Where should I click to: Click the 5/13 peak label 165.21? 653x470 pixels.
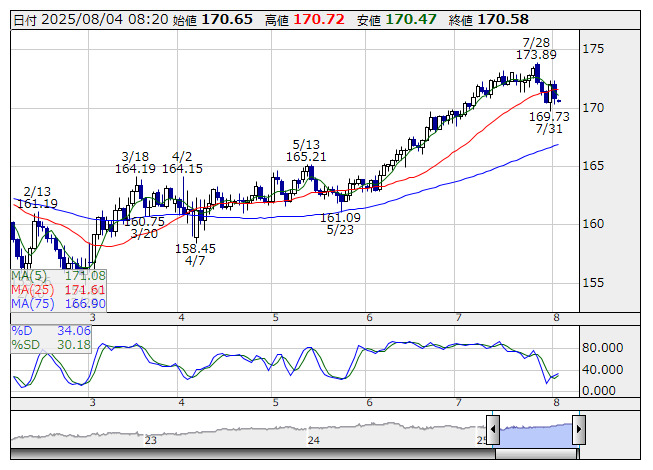pos(307,157)
